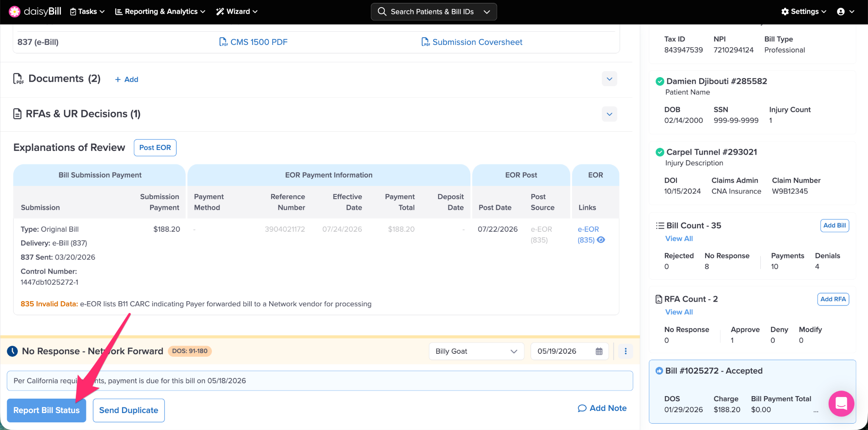This screenshot has height=430, width=868.
Task: Click the Add Bill button
Action: pyautogui.click(x=835, y=225)
